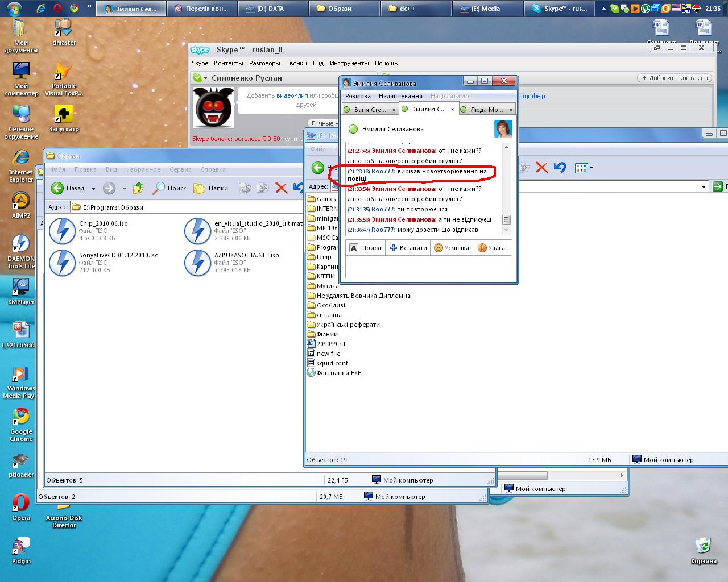Switch to the dc++ taskbar button
728x582 pixels.
click(x=416, y=9)
